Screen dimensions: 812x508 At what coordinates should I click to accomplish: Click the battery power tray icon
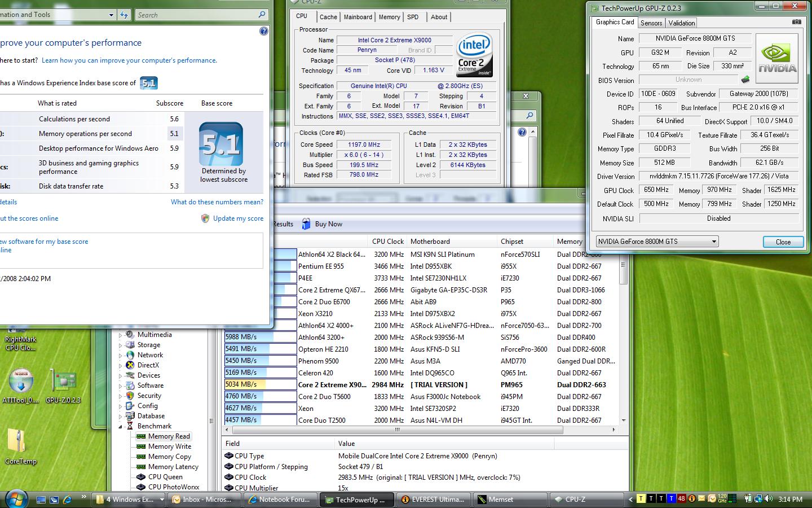tap(748, 499)
